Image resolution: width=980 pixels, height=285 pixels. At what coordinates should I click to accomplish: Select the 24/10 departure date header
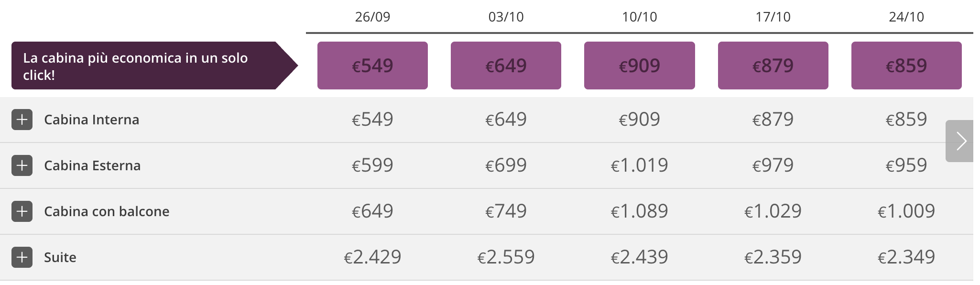coord(906,17)
